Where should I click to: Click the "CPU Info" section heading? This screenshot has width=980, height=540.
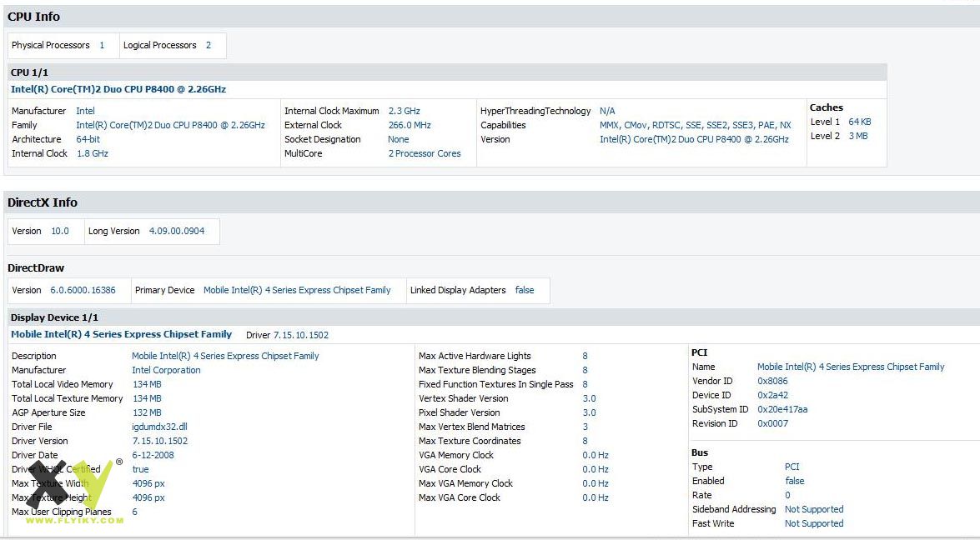tap(33, 17)
